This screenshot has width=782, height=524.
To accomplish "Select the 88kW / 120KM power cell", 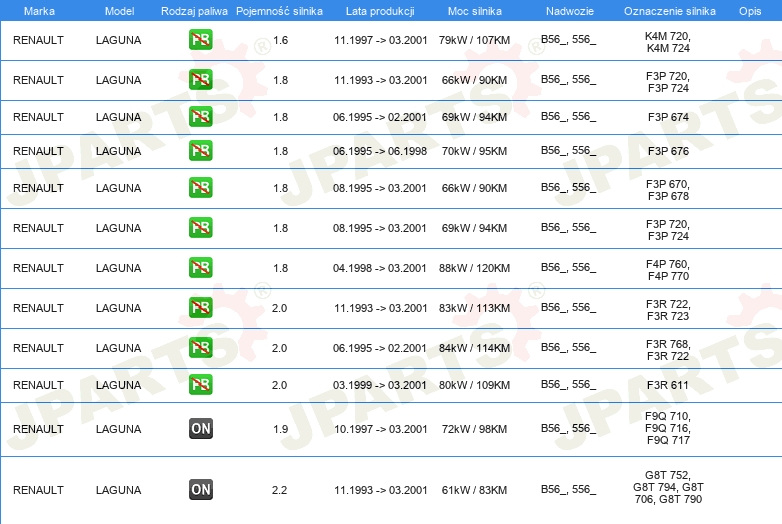I will coord(474,268).
